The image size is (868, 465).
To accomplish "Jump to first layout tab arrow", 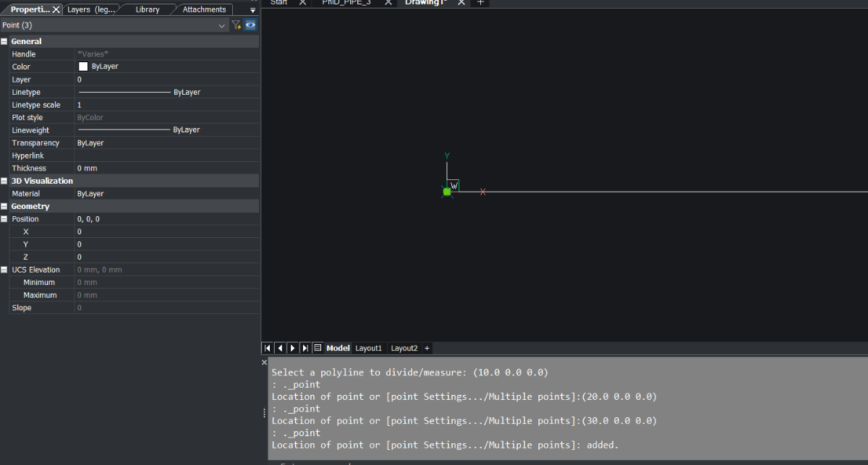I will [x=268, y=348].
